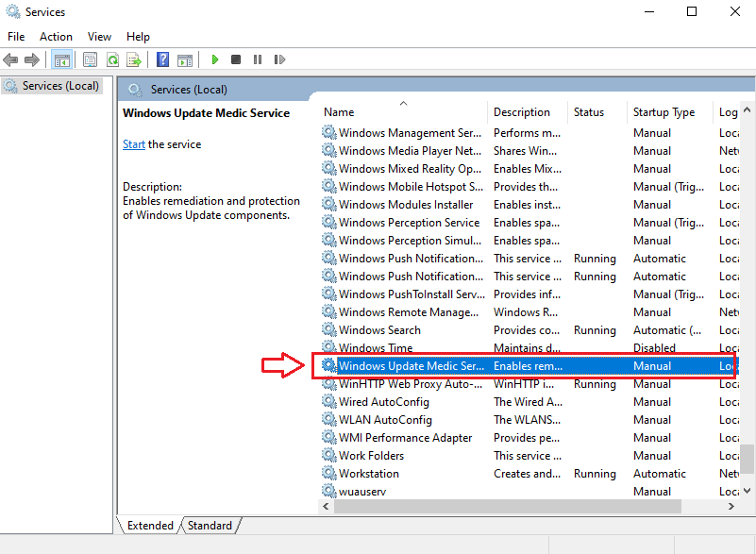The width and height of the screenshot is (756, 554).
Task: Click Automatic startup type of Workstation
Action: 660,474
